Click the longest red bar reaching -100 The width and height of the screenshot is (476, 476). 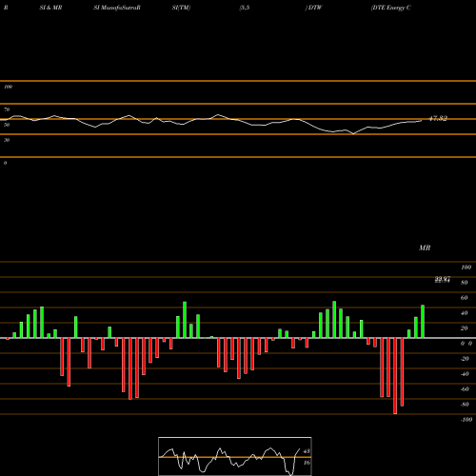click(x=395, y=376)
